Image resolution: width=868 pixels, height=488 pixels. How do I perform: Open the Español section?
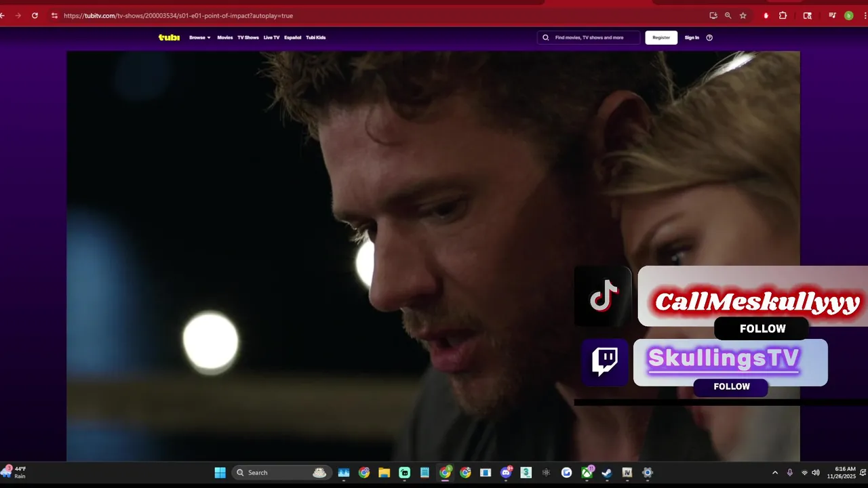pos(293,37)
